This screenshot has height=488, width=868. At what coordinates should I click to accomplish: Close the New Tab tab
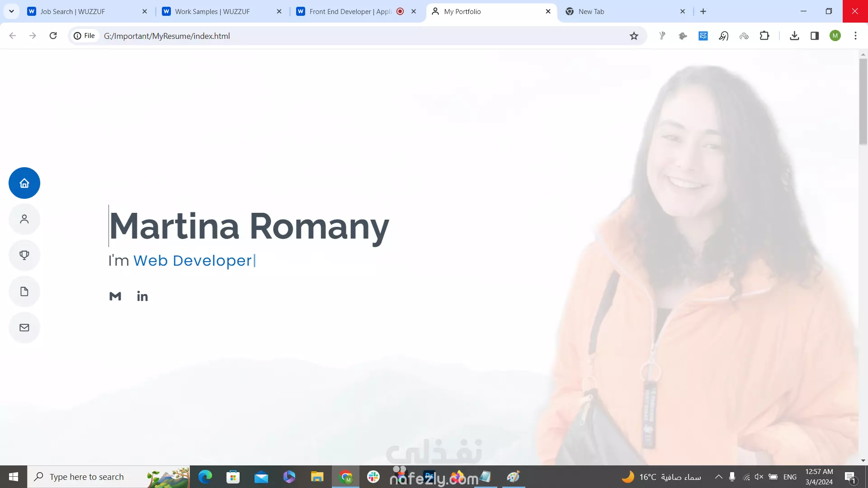(683, 11)
